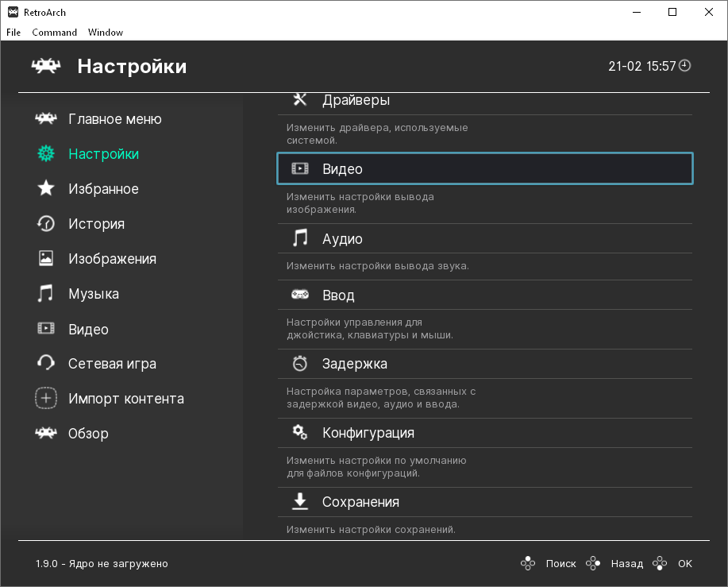This screenshot has height=587, width=728.
Task: Click the Ввод gamepad icon
Action: click(300, 295)
